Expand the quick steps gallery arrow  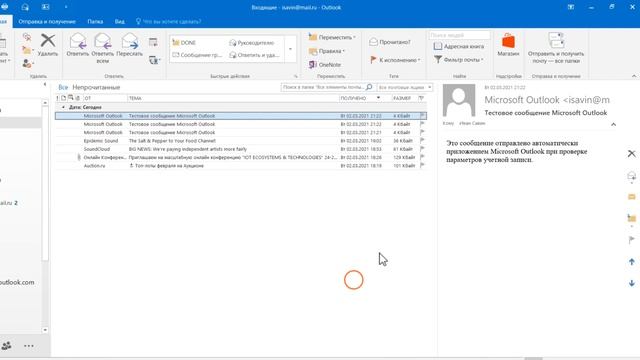click(x=290, y=49)
